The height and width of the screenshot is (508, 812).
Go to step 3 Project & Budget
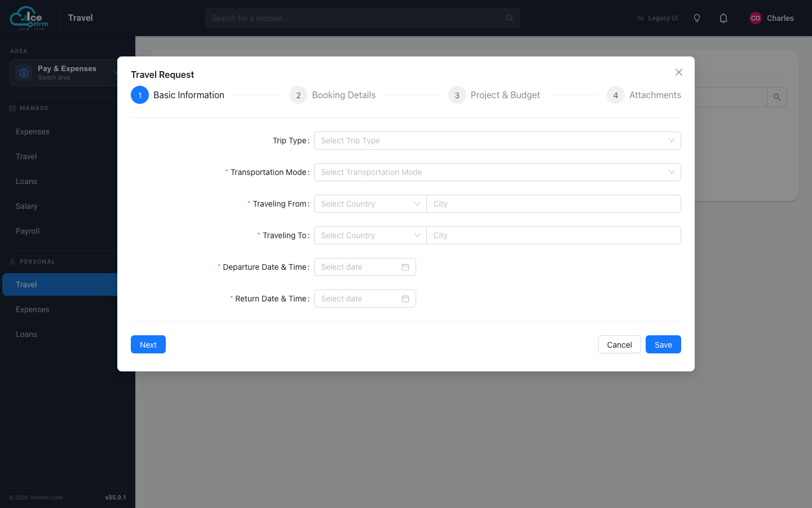coord(494,95)
